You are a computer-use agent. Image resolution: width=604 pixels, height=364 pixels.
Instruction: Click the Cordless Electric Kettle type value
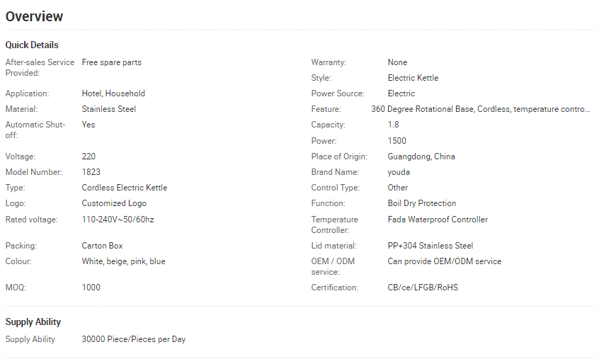tap(125, 188)
